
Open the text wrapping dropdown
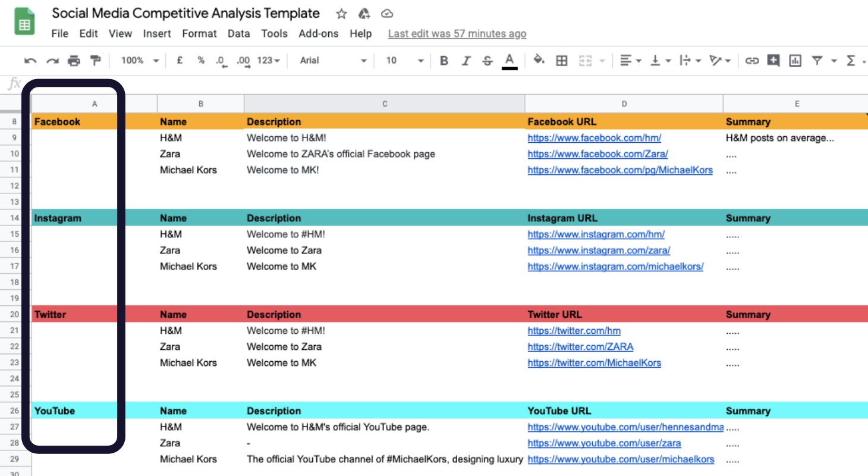[x=690, y=61]
